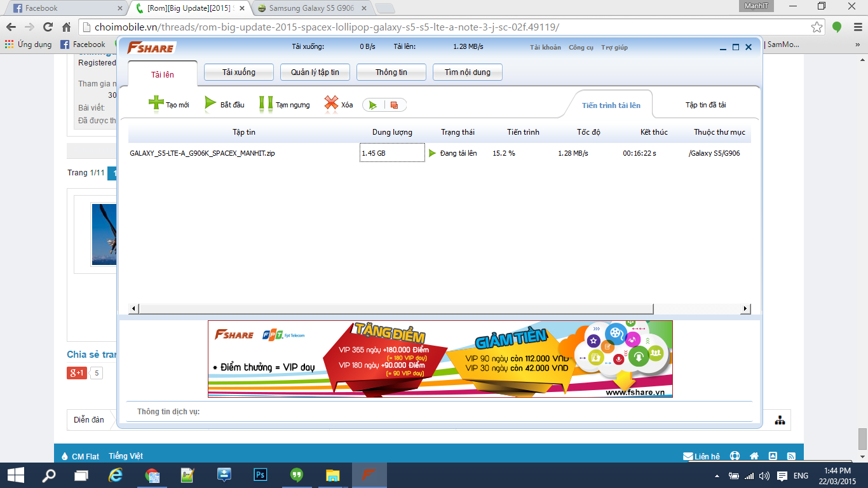868x488 pixels.
Task: Open the Tải lên tab
Action: click(163, 74)
